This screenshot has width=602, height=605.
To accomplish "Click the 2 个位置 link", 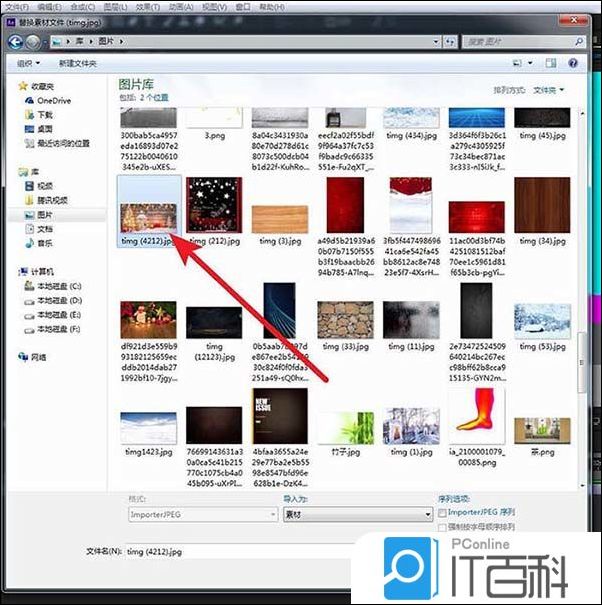I will click(154, 97).
